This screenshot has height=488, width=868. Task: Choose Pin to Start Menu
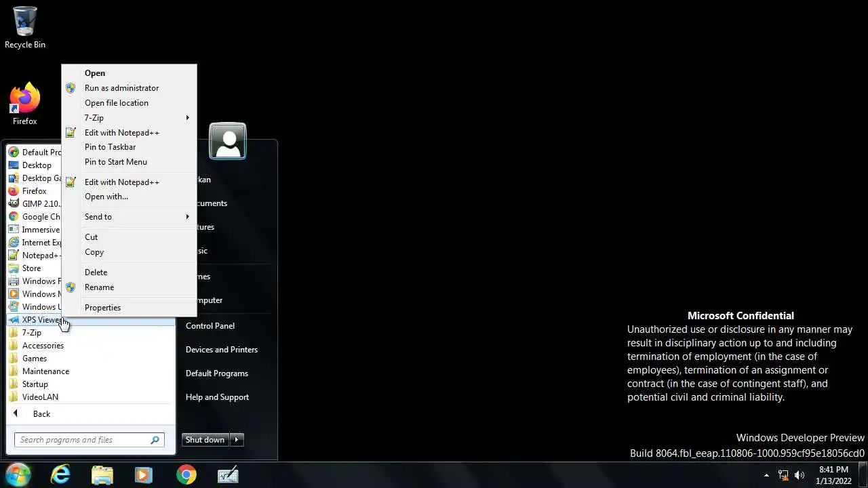[129, 162]
